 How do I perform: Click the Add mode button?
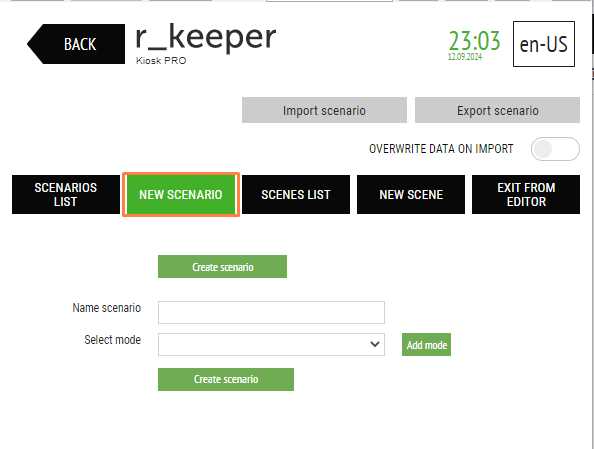click(427, 345)
